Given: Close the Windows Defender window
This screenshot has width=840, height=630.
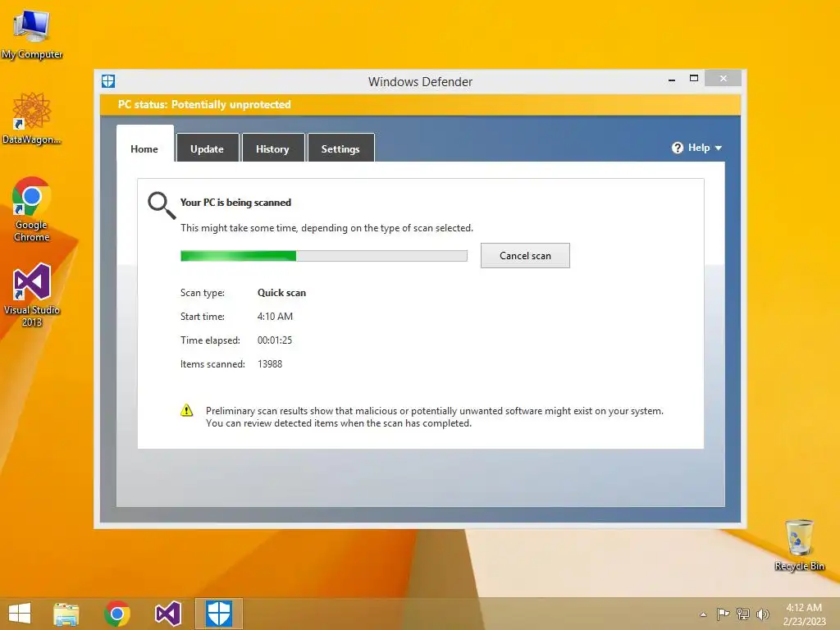Looking at the screenshot, I should point(724,79).
